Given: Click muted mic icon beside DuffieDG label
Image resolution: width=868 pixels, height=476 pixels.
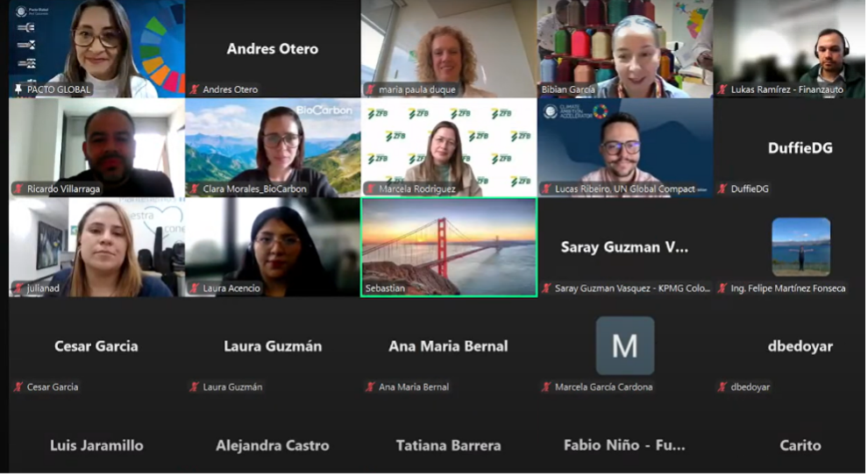Looking at the screenshot, I should pos(722,188).
